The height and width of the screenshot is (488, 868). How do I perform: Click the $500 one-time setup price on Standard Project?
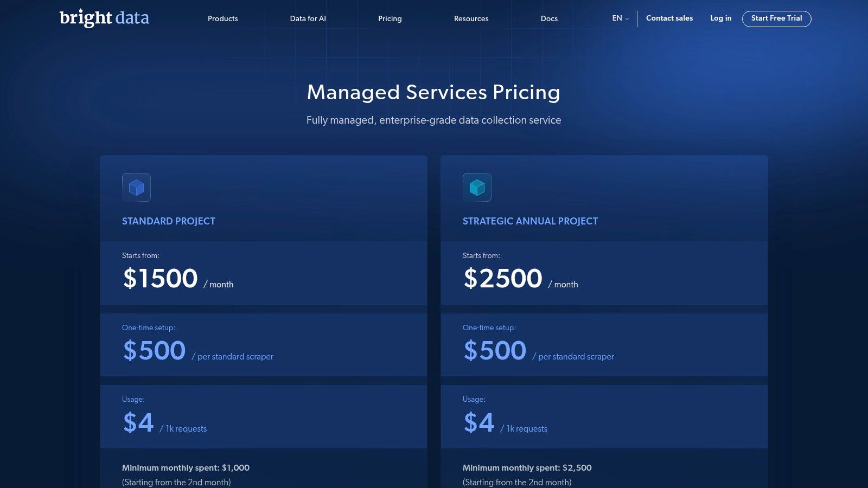point(154,351)
